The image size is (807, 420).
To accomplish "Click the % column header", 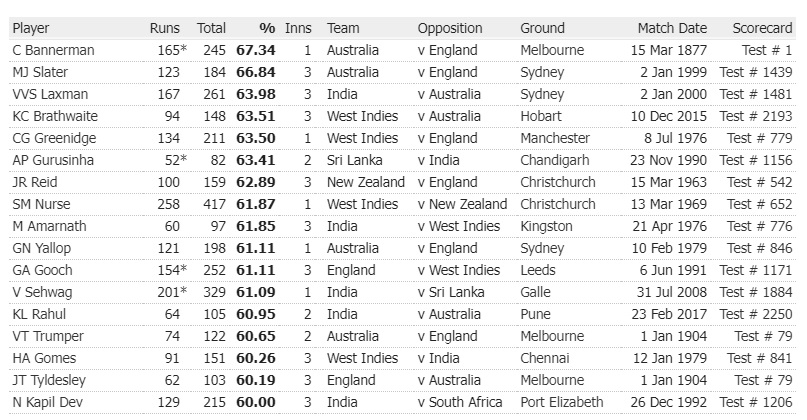I will 267,28.
